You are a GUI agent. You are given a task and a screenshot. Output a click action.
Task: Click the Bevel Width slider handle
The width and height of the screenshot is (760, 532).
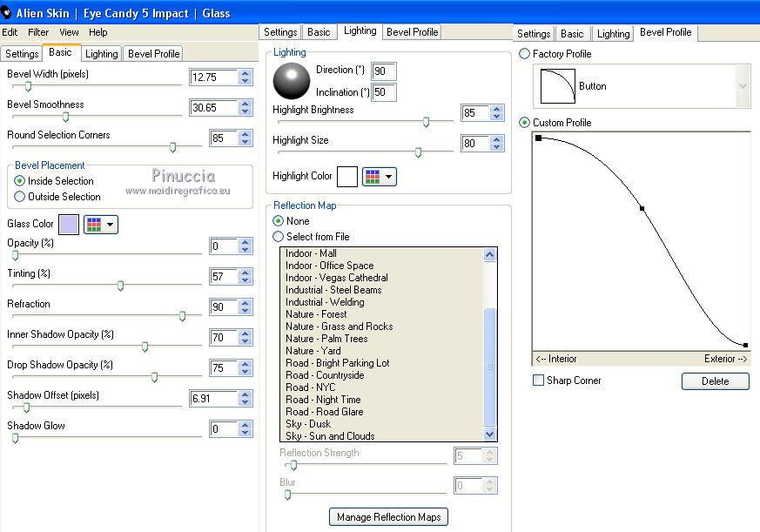click(x=28, y=87)
